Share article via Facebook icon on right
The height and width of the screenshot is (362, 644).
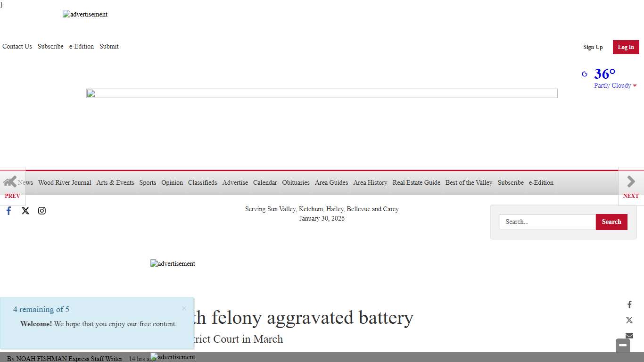[x=629, y=304]
